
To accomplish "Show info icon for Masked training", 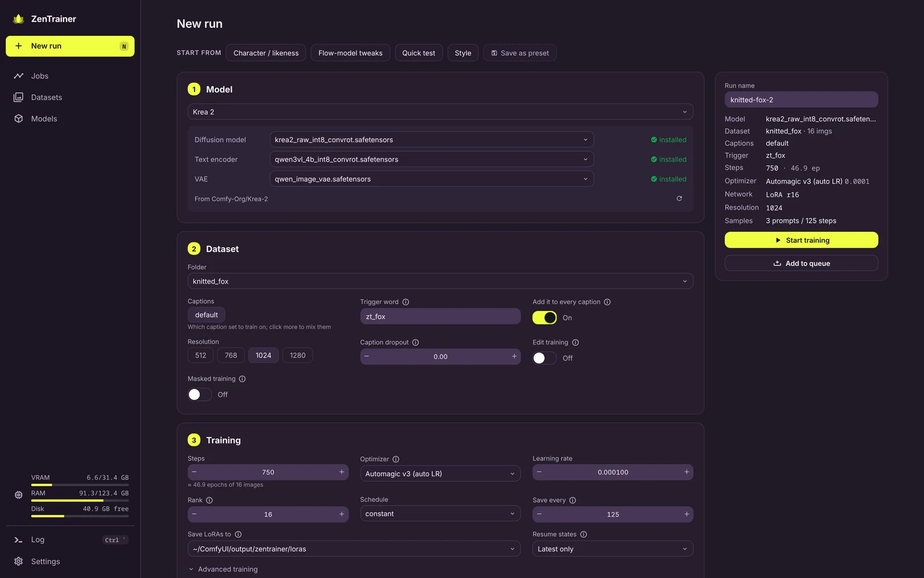I will coord(242,379).
